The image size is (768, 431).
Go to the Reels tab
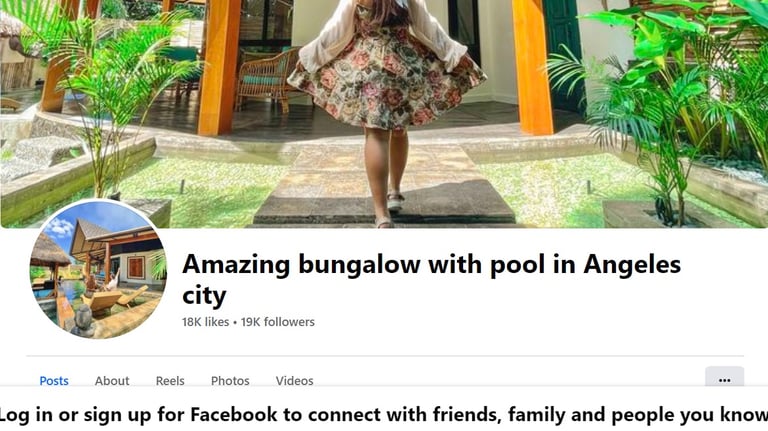170,381
